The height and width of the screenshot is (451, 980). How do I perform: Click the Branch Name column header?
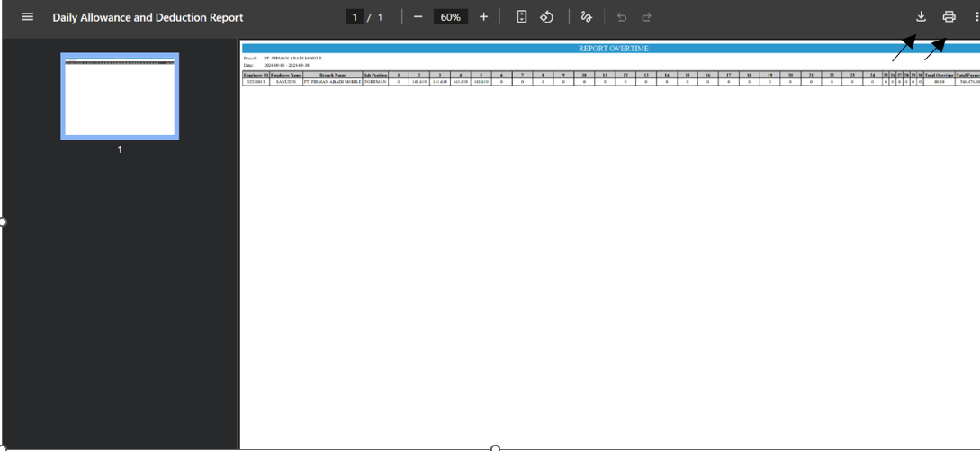(332, 75)
